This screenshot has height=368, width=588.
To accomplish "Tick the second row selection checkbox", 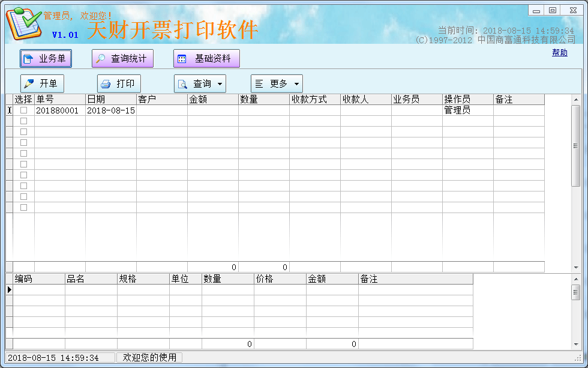I will click(x=24, y=121).
